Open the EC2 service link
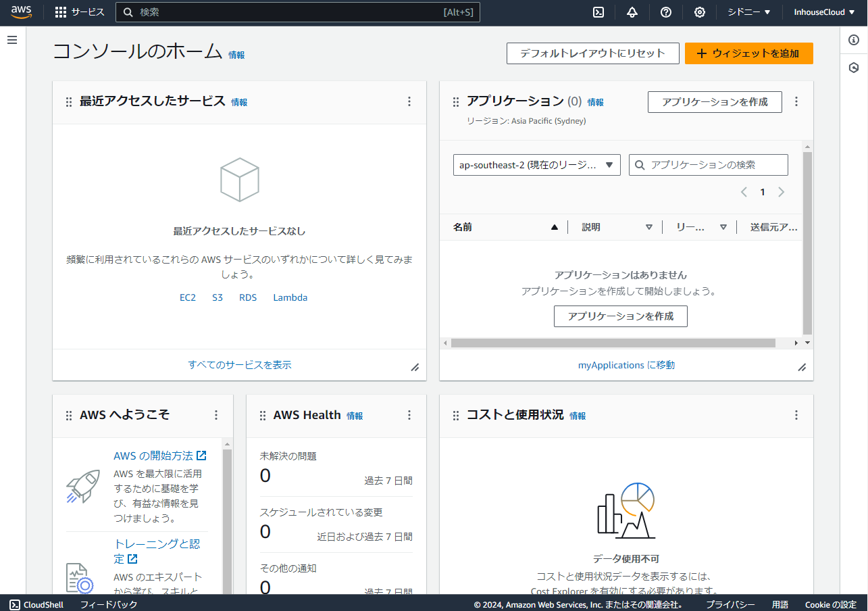Viewport: 868px width, 611px height. pos(188,297)
